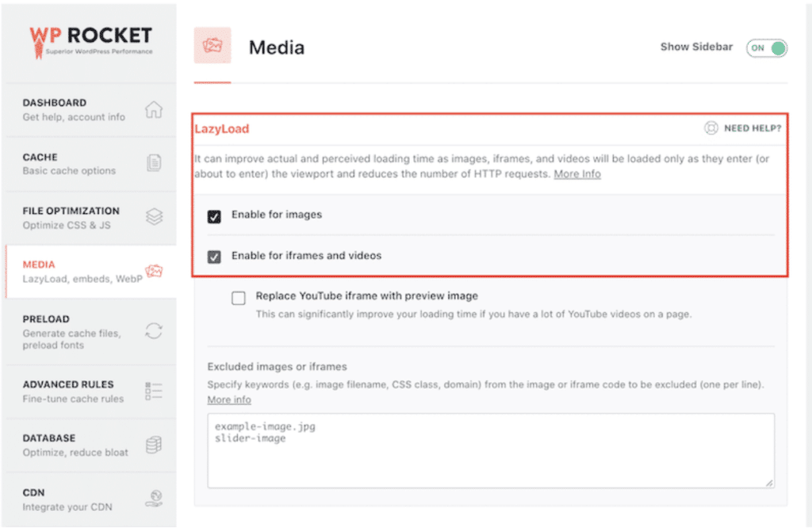Click the 'Optimize, reduce bloat' subtitle
812x530 pixels.
click(75, 452)
